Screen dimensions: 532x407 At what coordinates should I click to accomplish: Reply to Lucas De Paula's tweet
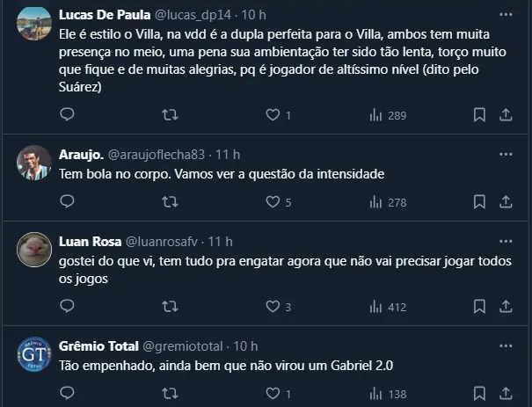(x=68, y=115)
